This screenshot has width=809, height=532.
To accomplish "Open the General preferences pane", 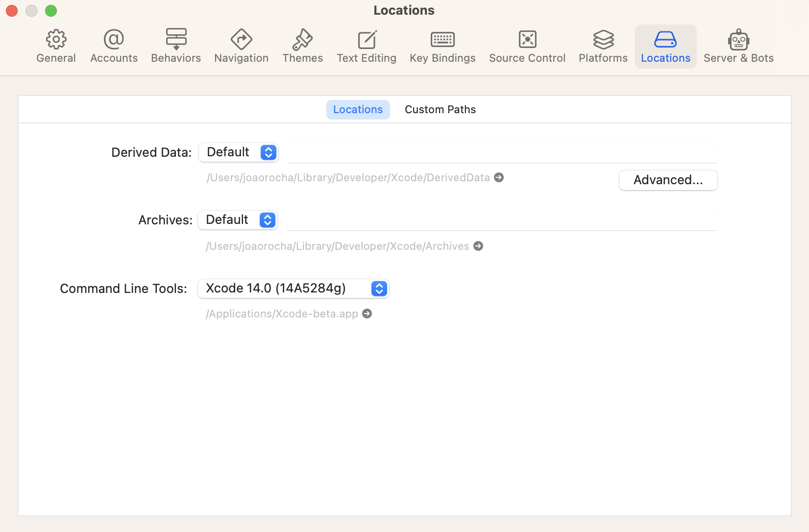I will 55,46.
